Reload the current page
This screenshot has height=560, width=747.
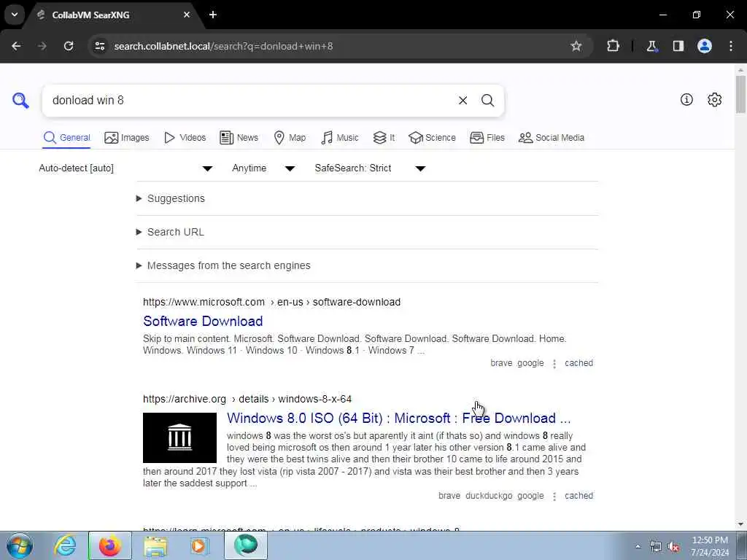click(x=69, y=46)
